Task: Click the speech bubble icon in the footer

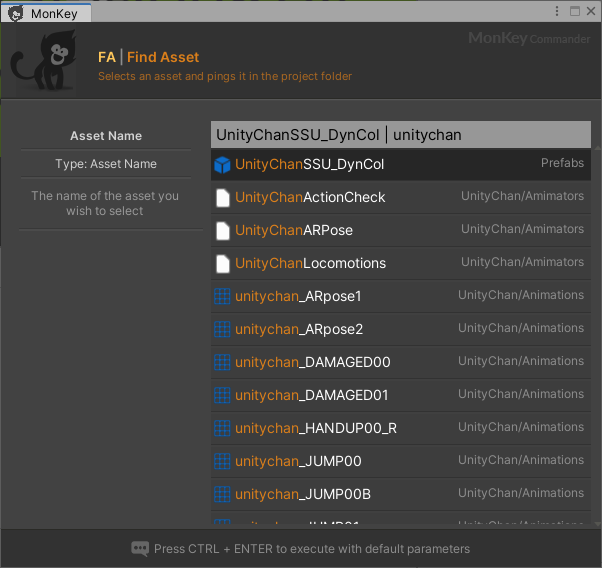Action: click(140, 549)
